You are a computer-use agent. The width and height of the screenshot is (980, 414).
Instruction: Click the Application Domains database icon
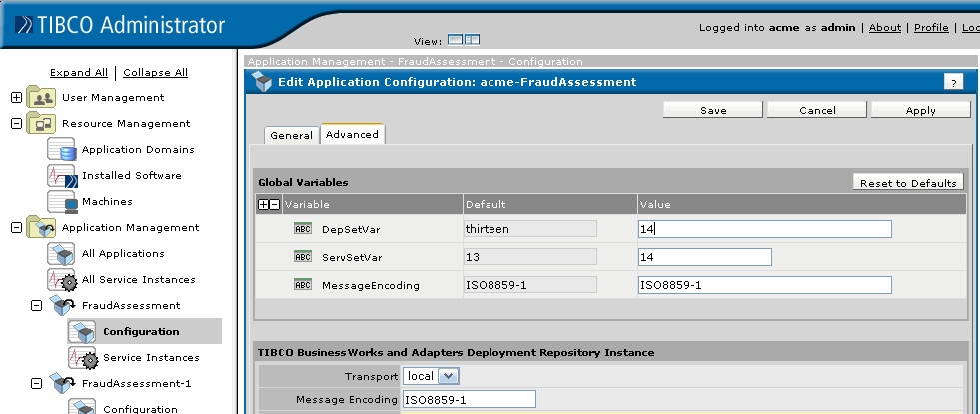click(62, 149)
